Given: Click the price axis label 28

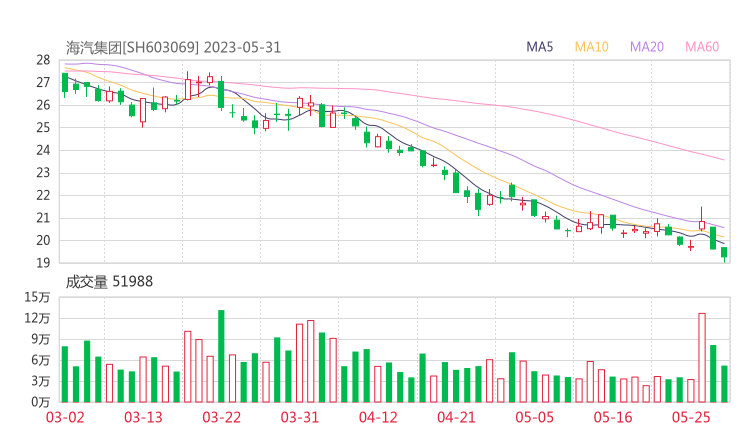Looking at the screenshot, I should pyautogui.click(x=43, y=60).
